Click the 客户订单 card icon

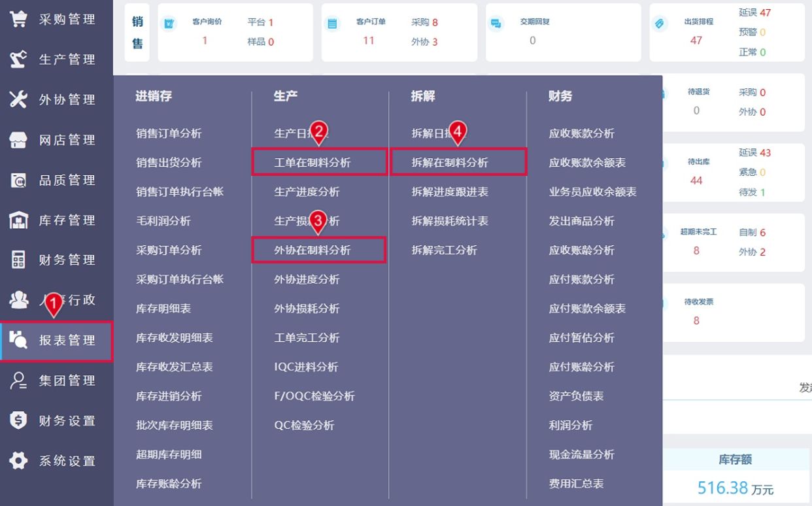click(332, 24)
